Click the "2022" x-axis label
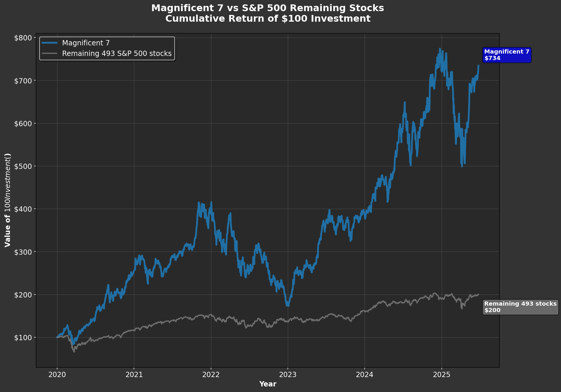The image size is (561, 392). [211, 375]
